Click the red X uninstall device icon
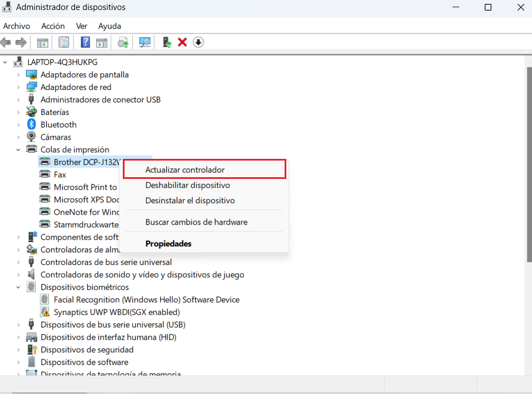532x395 pixels. click(x=182, y=42)
